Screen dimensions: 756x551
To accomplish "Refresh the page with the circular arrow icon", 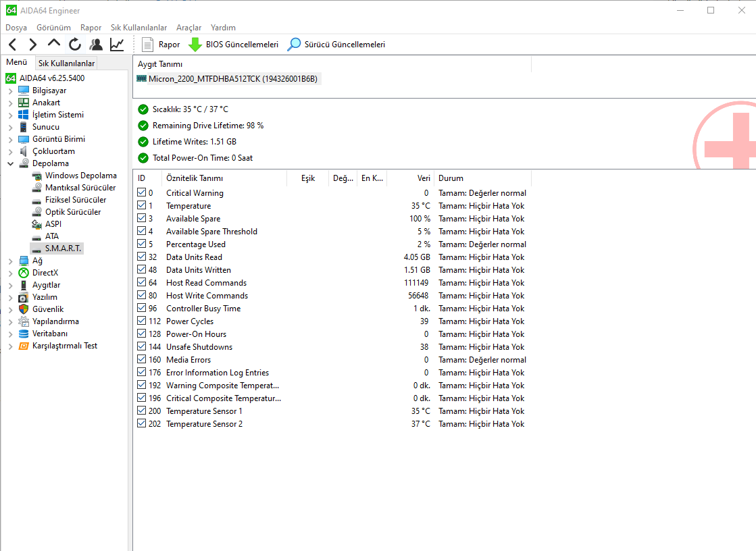I will 75,45.
